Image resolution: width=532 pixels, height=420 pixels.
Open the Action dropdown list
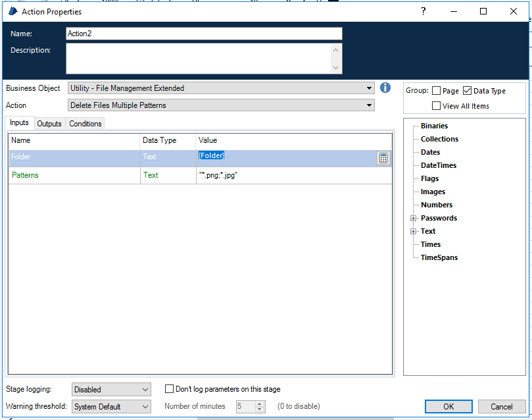(x=221, y=105)
